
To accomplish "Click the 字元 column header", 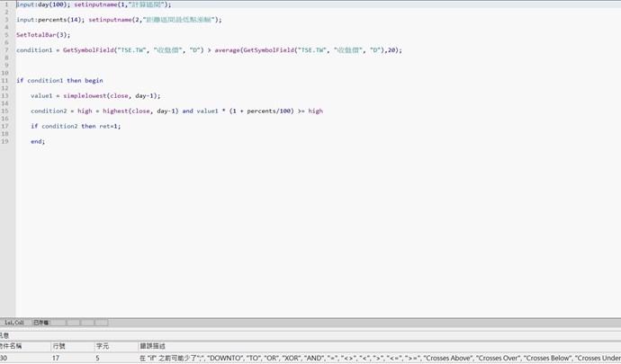I will tap(103, 346).
